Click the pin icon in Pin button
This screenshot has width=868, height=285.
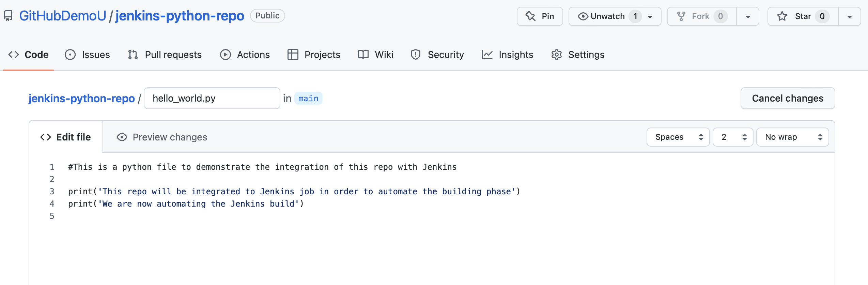[530, 16]
